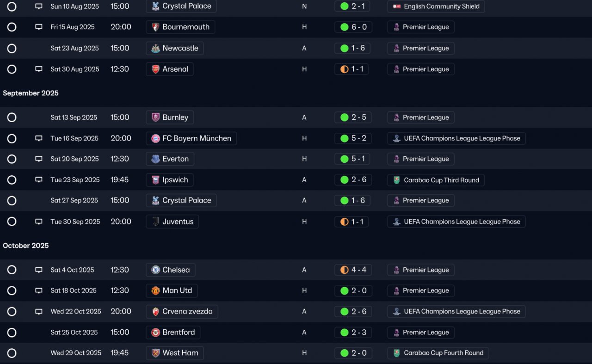Select the radio circle for the West Ham fixture

click(x=12, y=353)
